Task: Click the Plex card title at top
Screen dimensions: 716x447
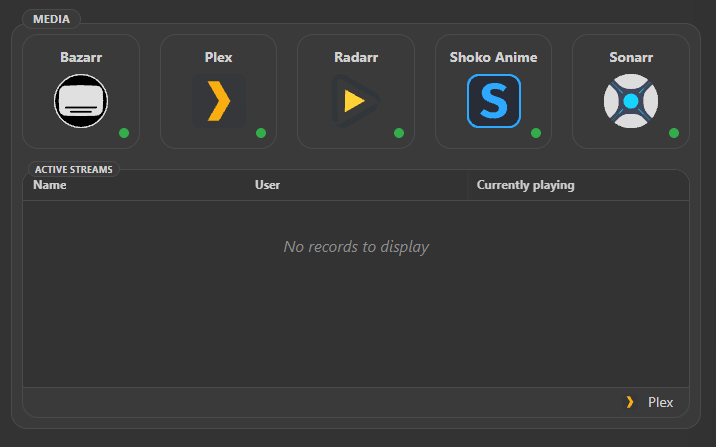Action: coord(218,58)
